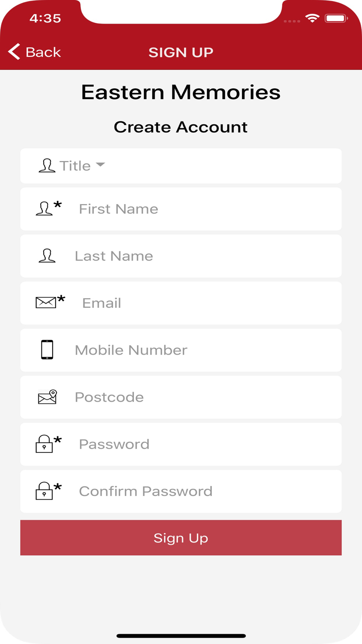The width and height of the screenshot is (362, 644).
Task: Select the Password field
Action: tap(181, 444)
